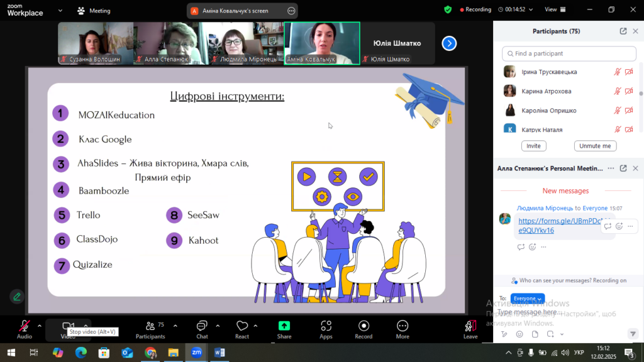Viewport: 644px width, 362px height.
Task: Open the Participants panel from toolbar
Action: click(x=150, y=328)
